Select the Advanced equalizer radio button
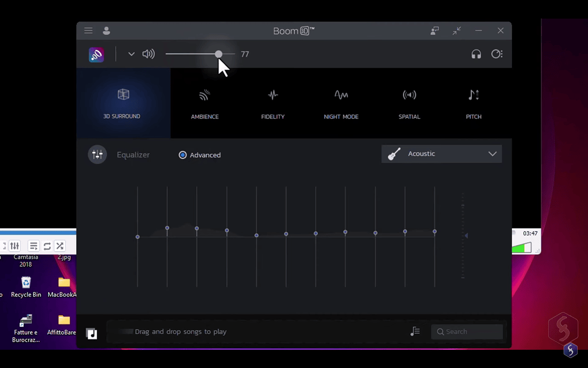Viewport: 588px width, 368px height. 183,155
